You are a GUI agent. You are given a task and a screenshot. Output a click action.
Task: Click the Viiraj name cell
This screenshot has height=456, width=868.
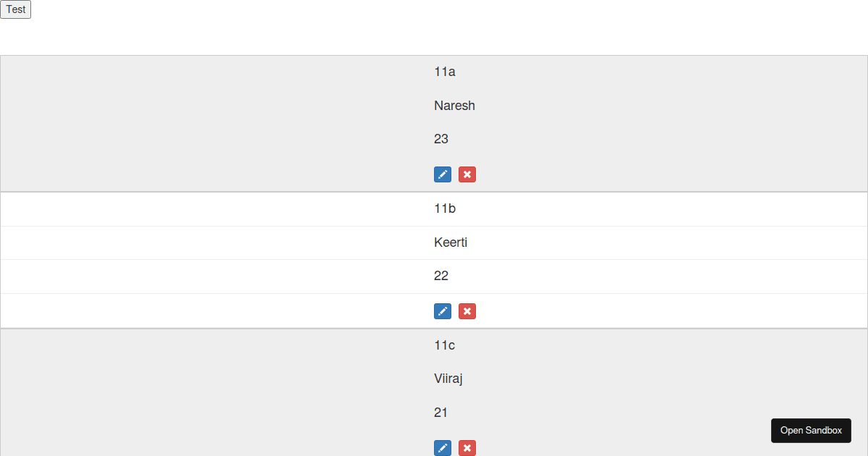click(448, 379)
